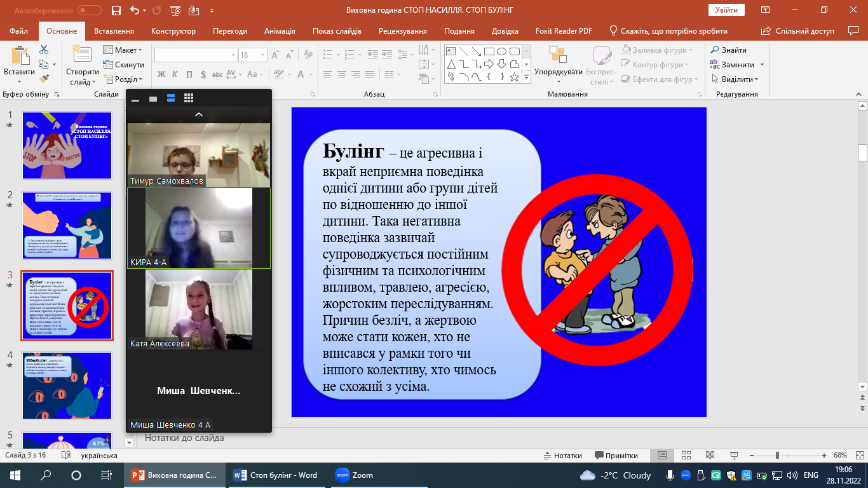Open Примітки comments in status bar
Viewport: 868px width, 488px height.
616,456
